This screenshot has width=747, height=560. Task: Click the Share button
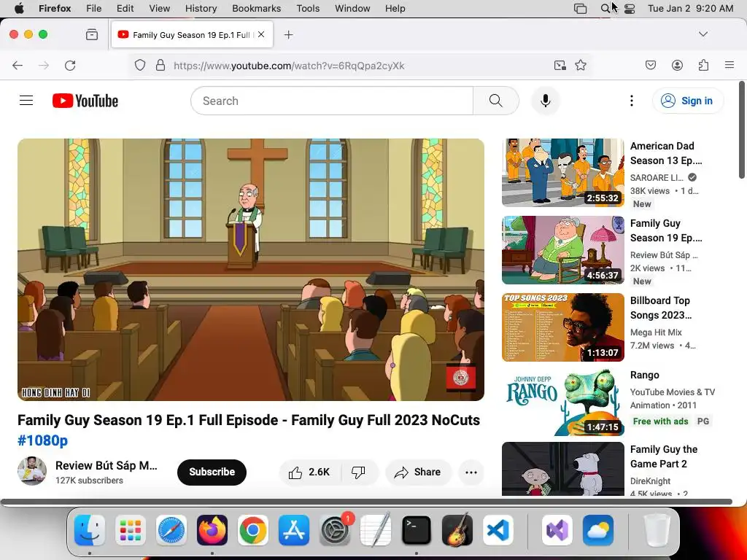418,472
